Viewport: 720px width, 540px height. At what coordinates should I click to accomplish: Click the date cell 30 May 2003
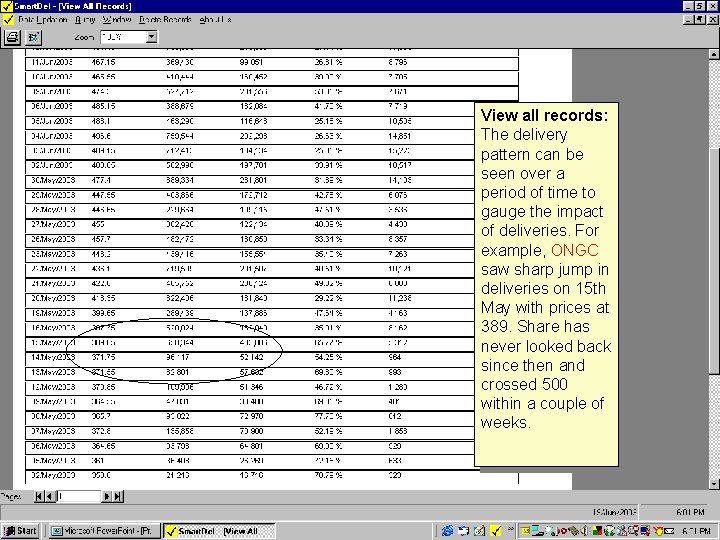53,180
